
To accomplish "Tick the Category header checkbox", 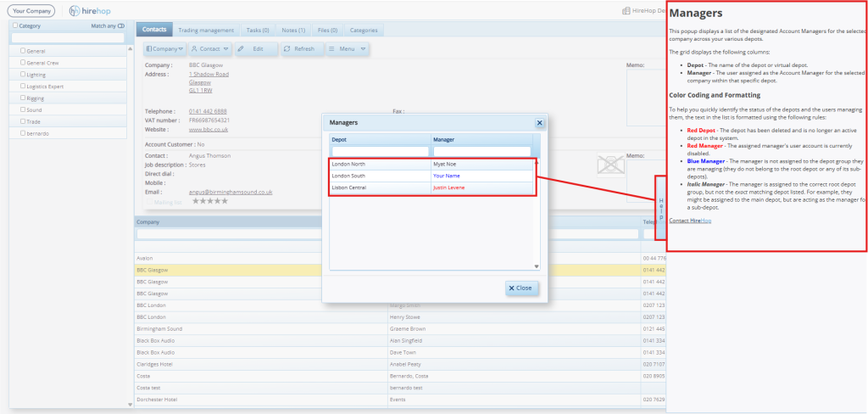I will point(15,25).
